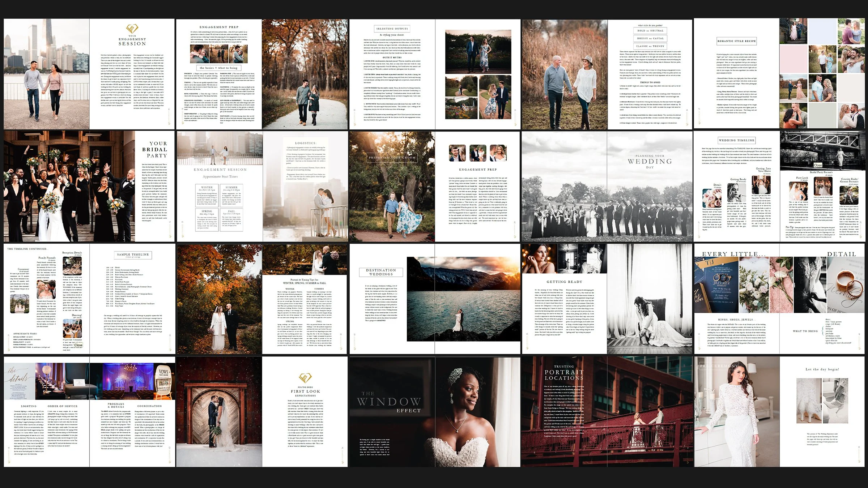The image size is (868, 488).
Task: Switch to the WEDDING TIMELINE section
Action: (736, 141)
